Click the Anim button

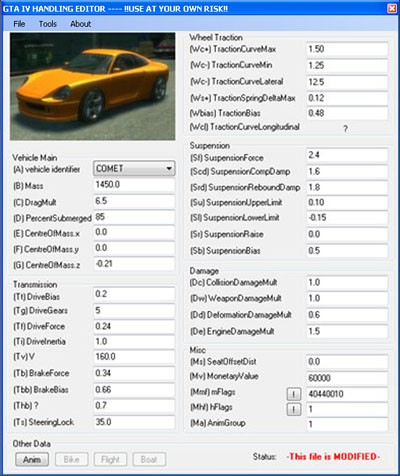coord(32,460)
